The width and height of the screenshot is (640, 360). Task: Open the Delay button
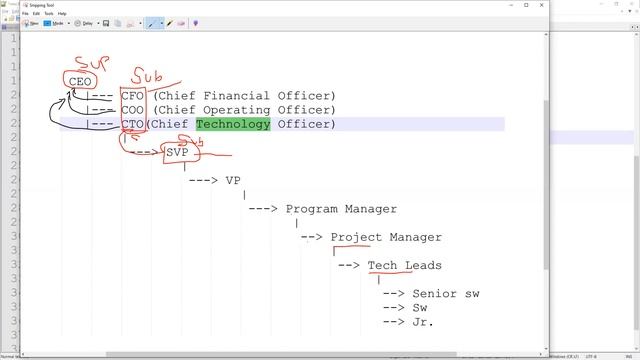(83, 24)
